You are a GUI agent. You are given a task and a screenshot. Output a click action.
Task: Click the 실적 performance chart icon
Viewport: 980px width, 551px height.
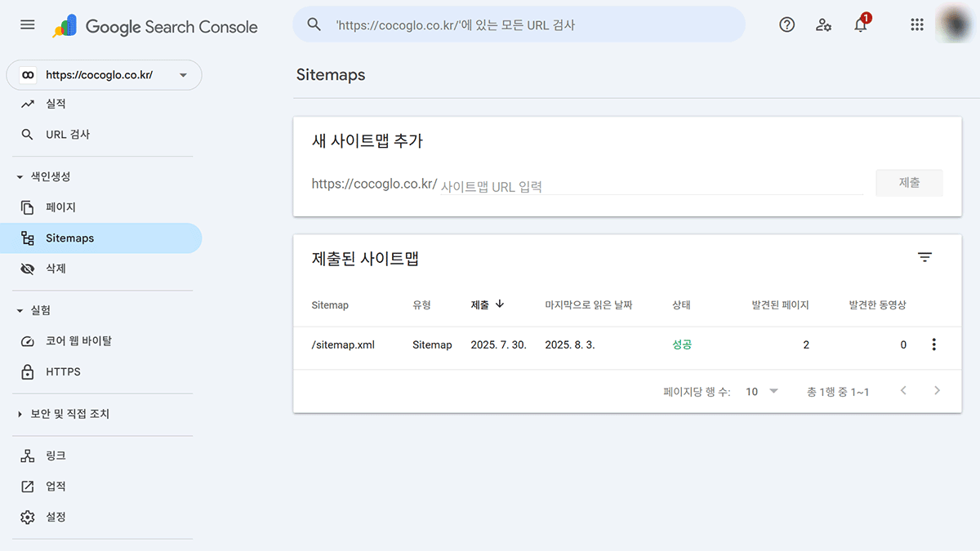[28, 104]
